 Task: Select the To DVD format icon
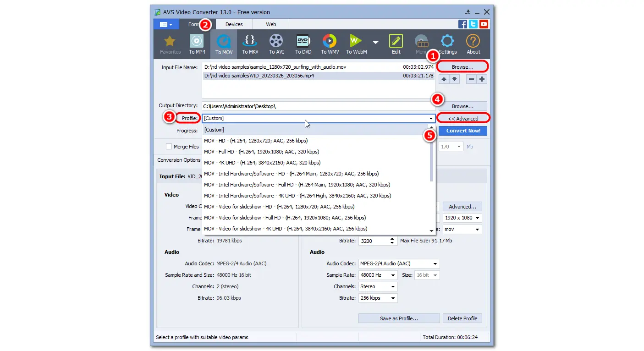pyautogui.click(x=303, y=44)
